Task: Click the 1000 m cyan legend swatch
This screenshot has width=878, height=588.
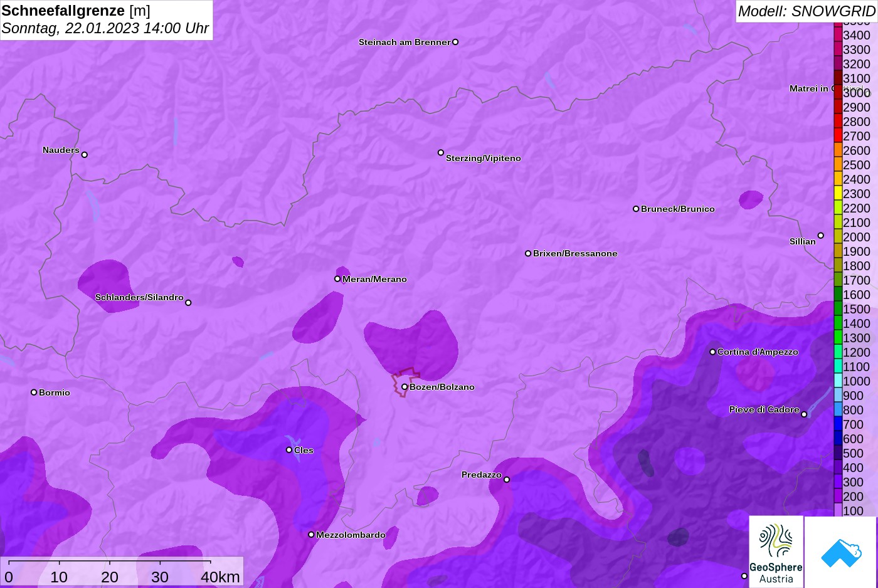Action: pyautogui.click(x=838, y=381)
